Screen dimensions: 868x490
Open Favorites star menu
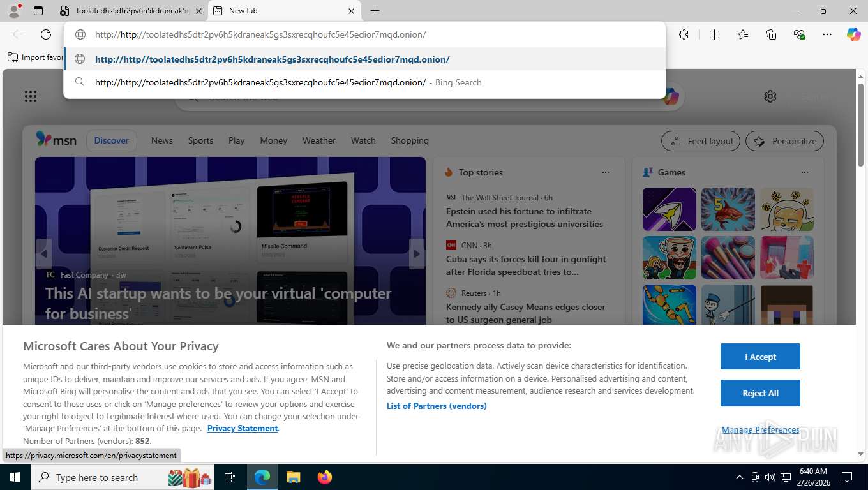click(x=743, y=34)
